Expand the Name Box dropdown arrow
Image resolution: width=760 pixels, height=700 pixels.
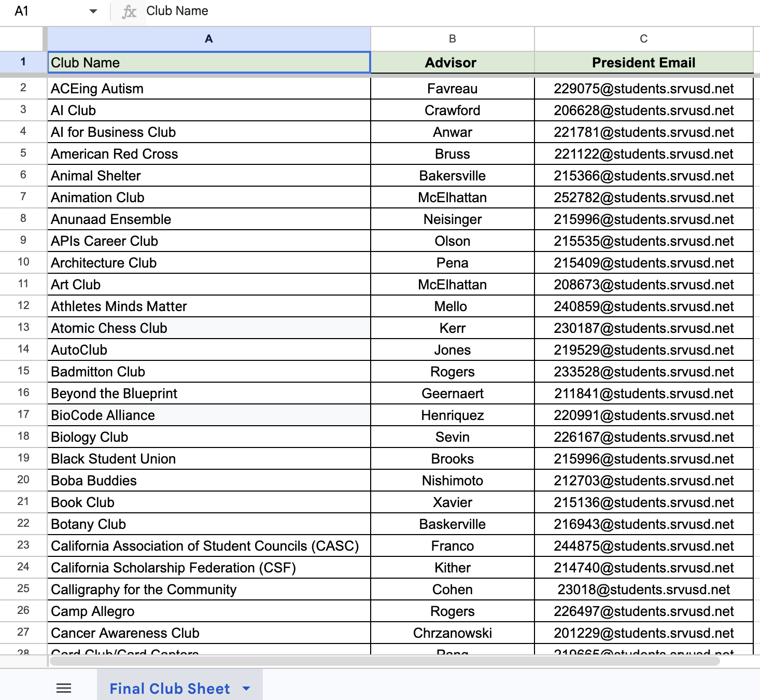[x=93, y=11]
